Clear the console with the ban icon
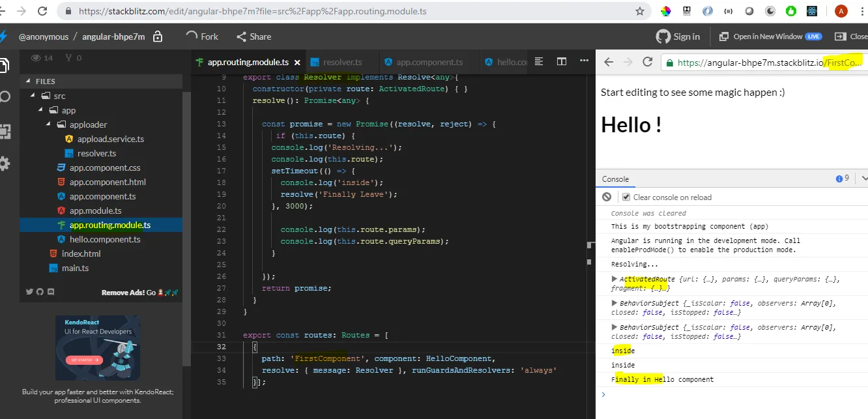 (x=607, y=197)
